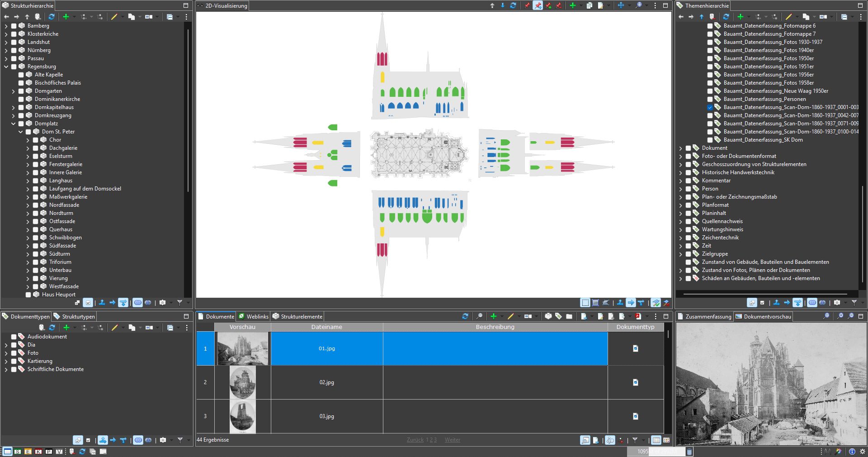The image size is (868, 457).
Task: Run garbage collector trash icon in status bar
Action: pyautogui.click(x=689, y=452)
